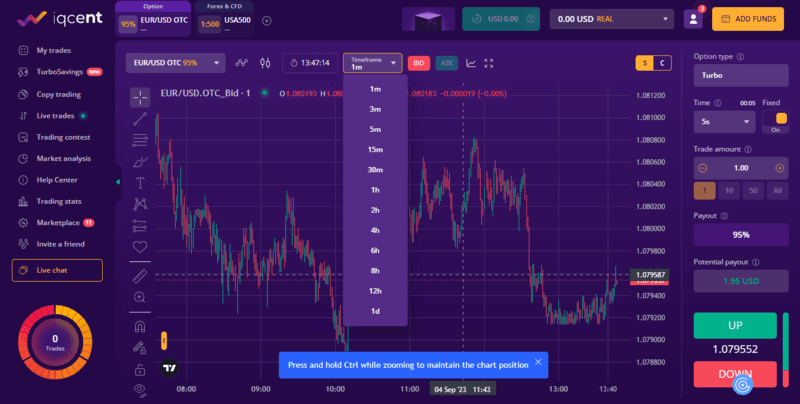
Task: Select the trend line drawing tool
Action: coord(140,119)
